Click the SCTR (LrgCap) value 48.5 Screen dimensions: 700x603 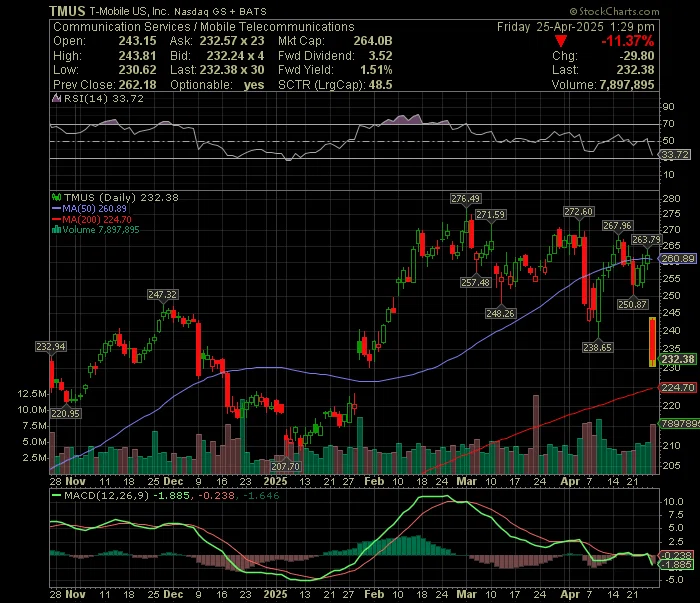pos(380,85)
